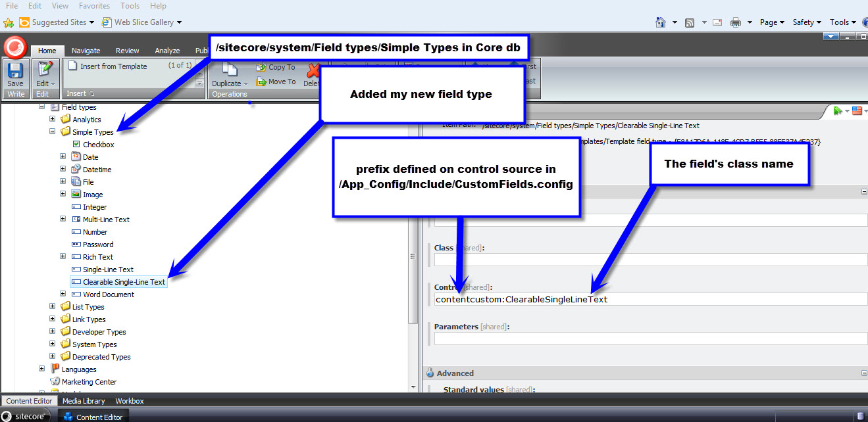Open the Favorites menu
The image size is (868, 422).
(x=93, y=6)
